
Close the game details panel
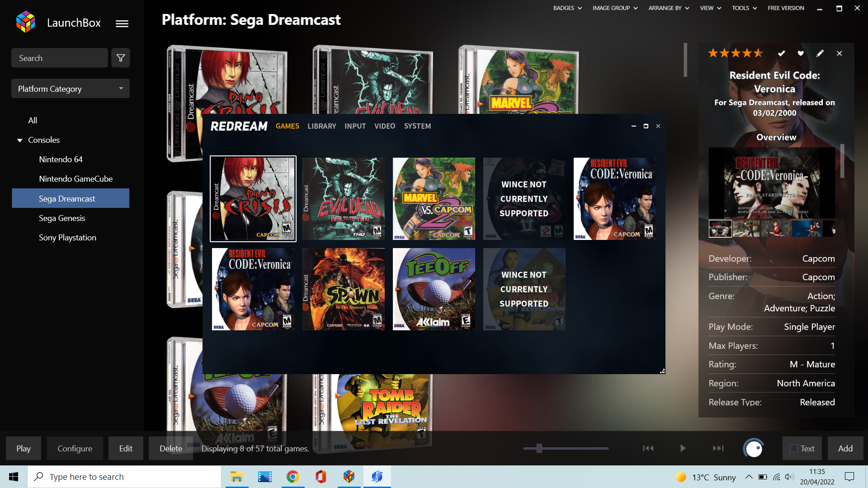(840, 53)
